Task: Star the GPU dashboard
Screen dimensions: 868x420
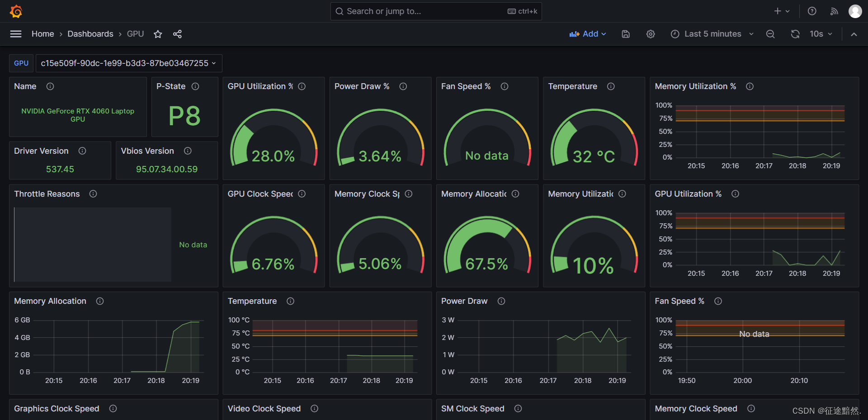Action: tap(158, 34)
